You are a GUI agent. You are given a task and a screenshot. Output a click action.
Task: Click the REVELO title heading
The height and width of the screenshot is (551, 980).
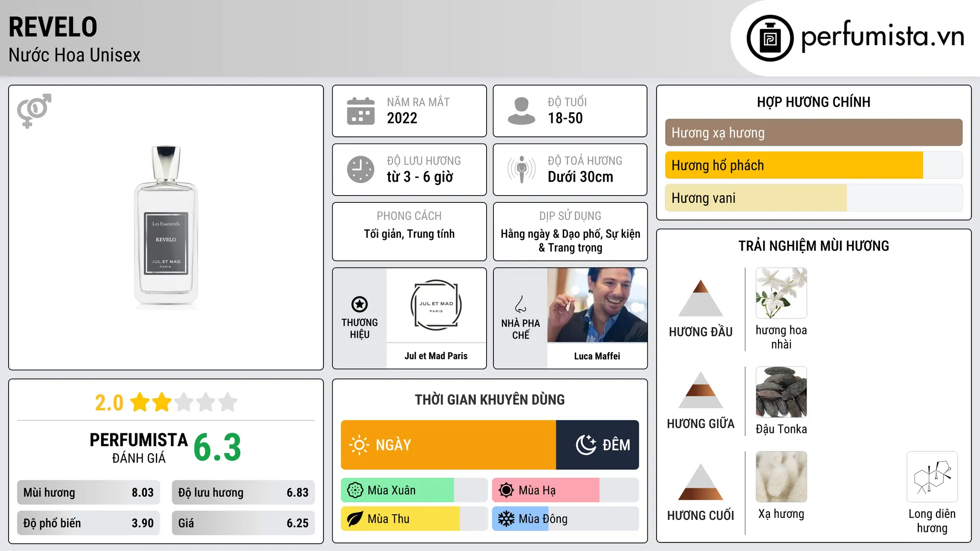pos(53,27)
